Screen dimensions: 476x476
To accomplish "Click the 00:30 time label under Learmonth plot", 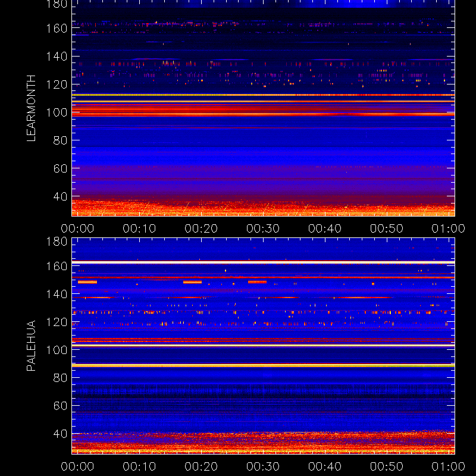I will 263,228.
